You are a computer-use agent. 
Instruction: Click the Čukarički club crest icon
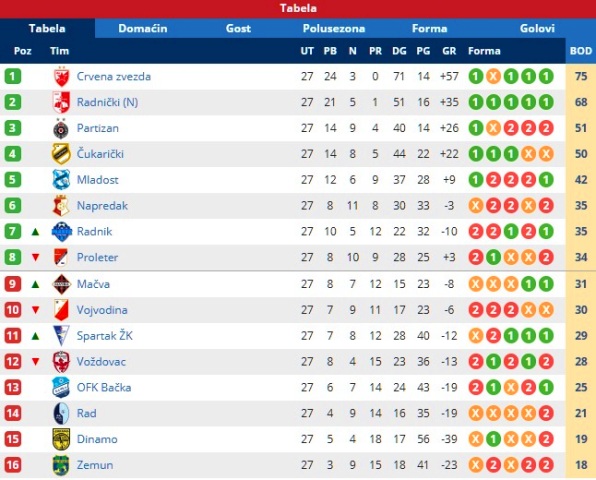61,154
